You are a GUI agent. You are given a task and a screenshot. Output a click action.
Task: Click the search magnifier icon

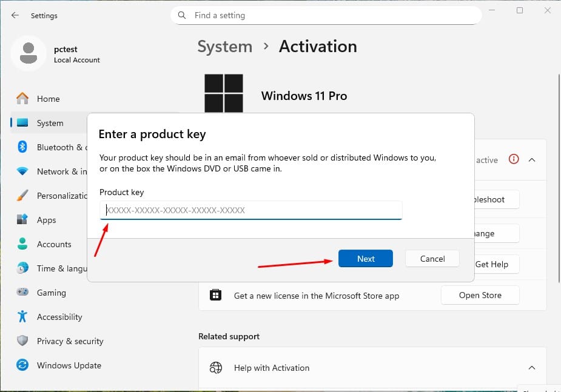tap(181, 15)
